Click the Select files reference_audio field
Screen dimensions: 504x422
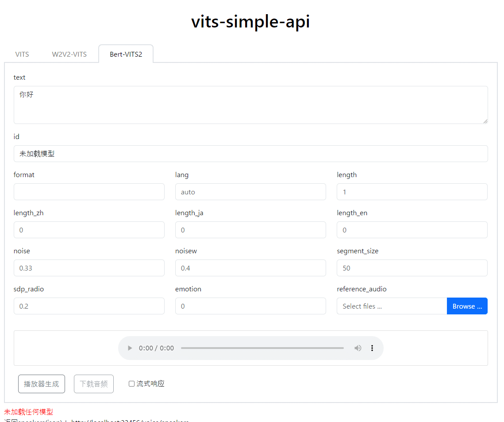point(391,306)
